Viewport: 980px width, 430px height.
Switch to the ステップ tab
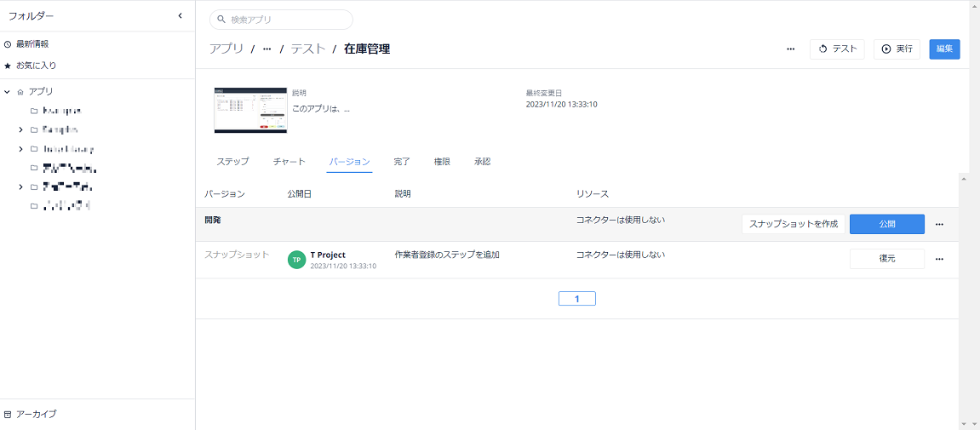(x=232, y=161)
